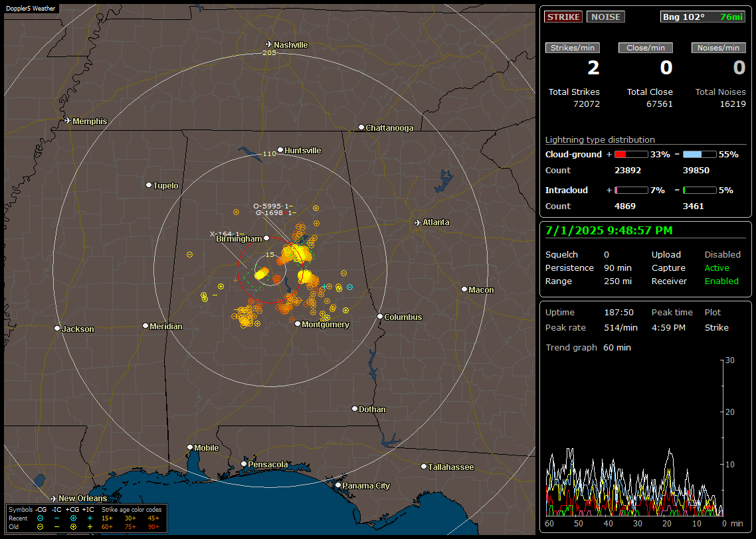Viewport: 756px width, 539px height.
Task: Click the Lightning type distribution heading
Action: (x=600, y=139)
